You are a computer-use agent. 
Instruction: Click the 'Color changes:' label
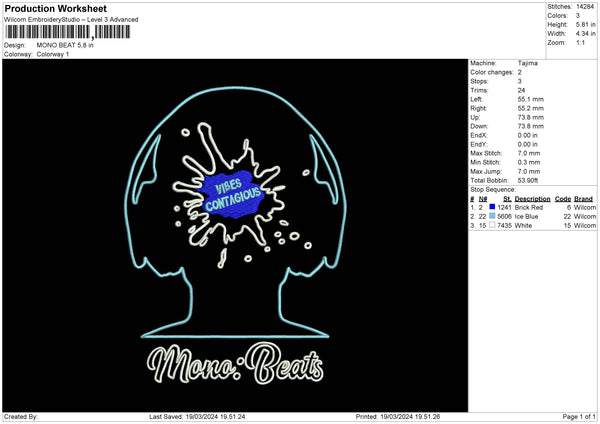coord(492,72)
